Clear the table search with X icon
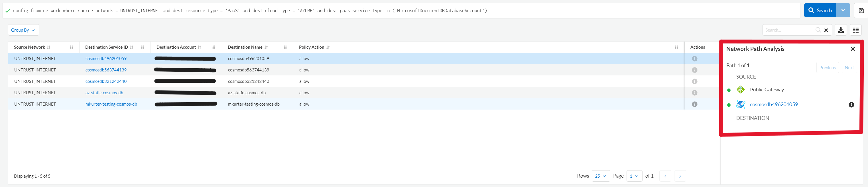868x187 pixels. (x=826, y=30)
